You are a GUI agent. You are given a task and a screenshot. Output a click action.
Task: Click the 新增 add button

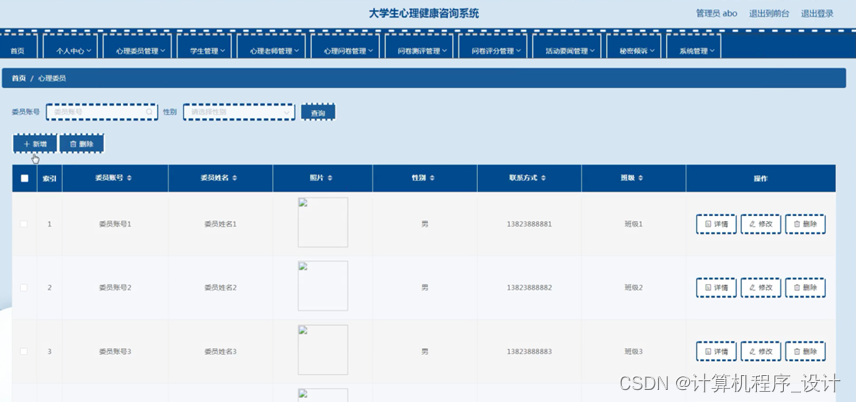(x=35, y=144)
